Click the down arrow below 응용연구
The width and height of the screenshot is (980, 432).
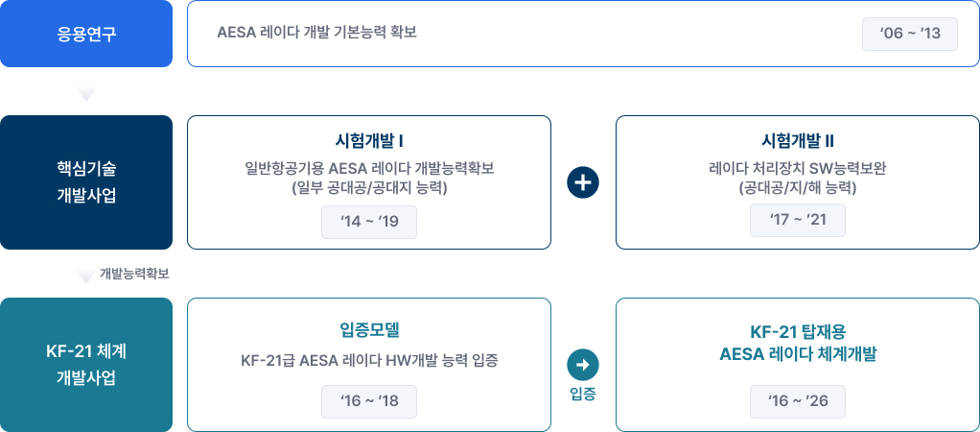pyautogui.click(x=86, y=94)
